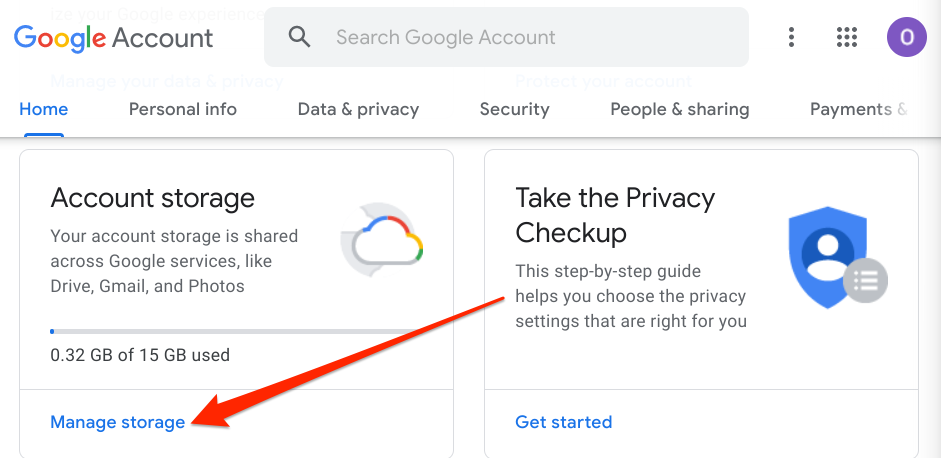Click the Manage storage link
The image size is (941, 458).
click(x=118, y=422)
